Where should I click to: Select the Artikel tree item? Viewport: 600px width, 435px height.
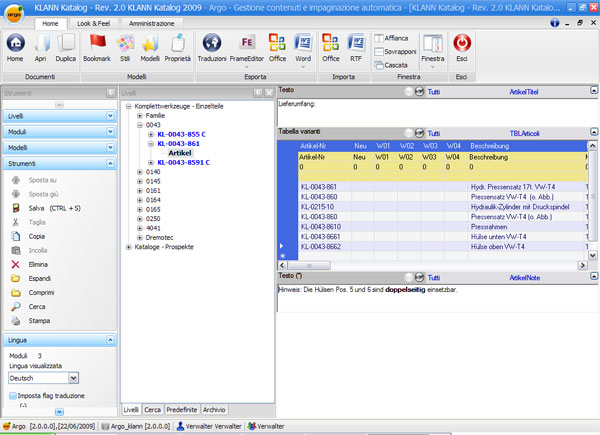(180, 153)
